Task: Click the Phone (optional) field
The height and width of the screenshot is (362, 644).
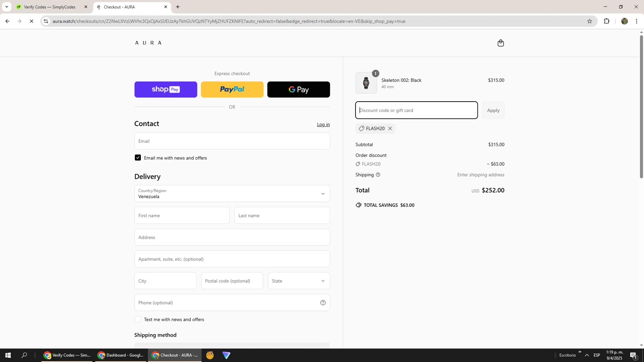Action: 232,303
